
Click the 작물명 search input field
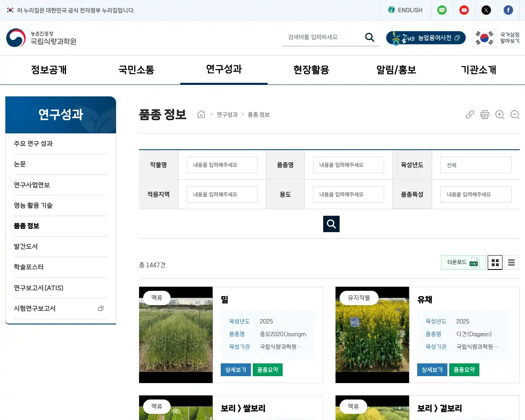(x=222, y=164)
